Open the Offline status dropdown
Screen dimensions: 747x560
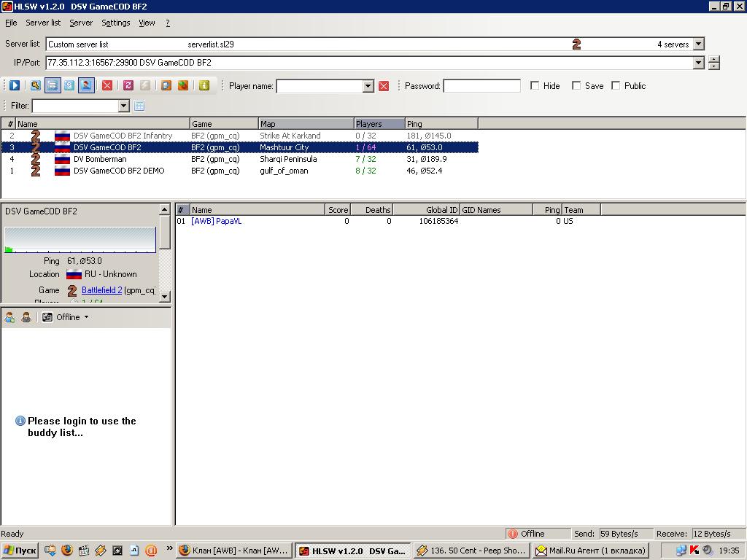(x=86, y=317)
